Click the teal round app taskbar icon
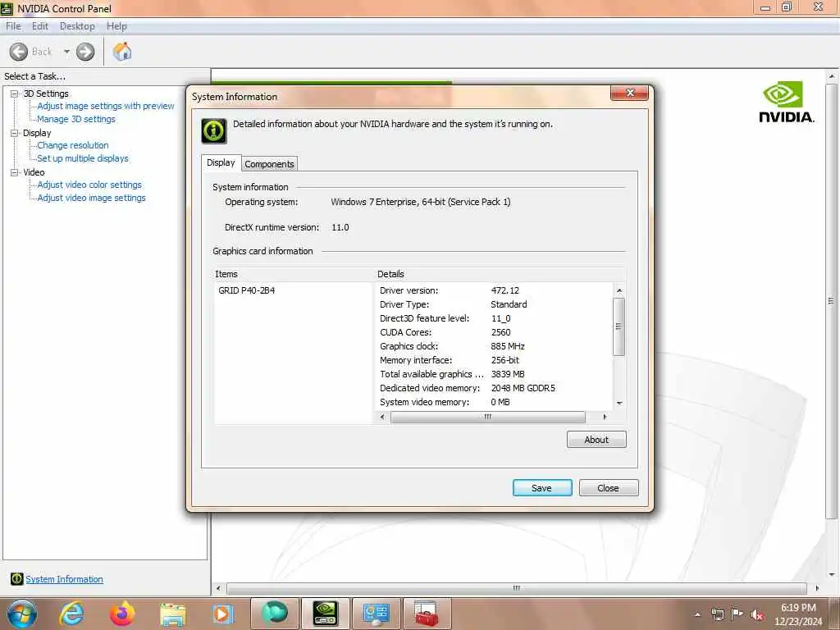Viewport: 840px width, 630px height. click(x=274, y=613)
